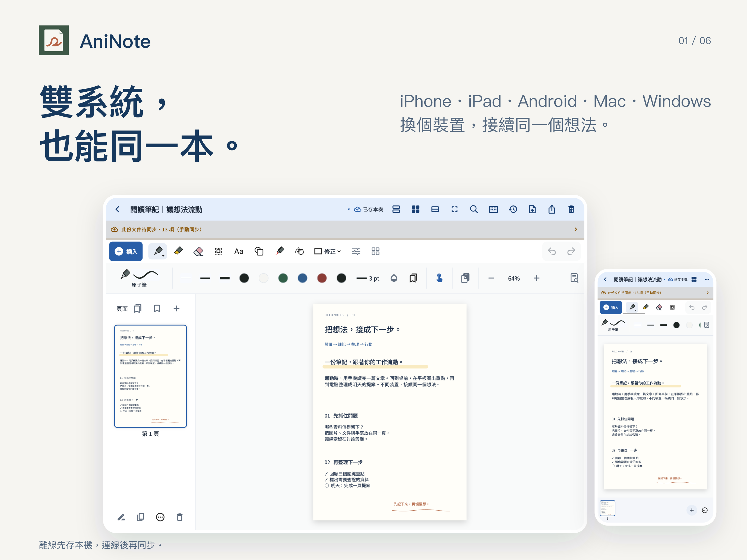The height and width of the screenshot is (560, 747).
Task: Decrease zoom with the minus button
Action: tap(491, 278)
